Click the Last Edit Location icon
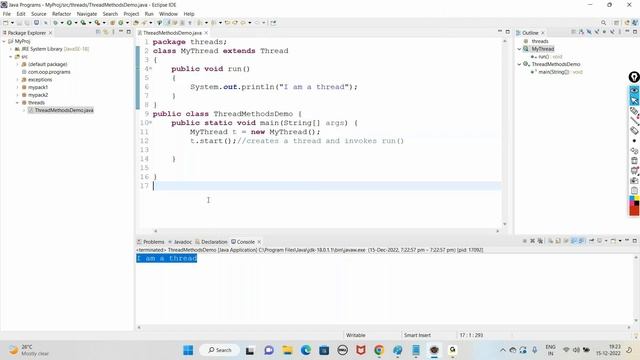 coord(227,23)
